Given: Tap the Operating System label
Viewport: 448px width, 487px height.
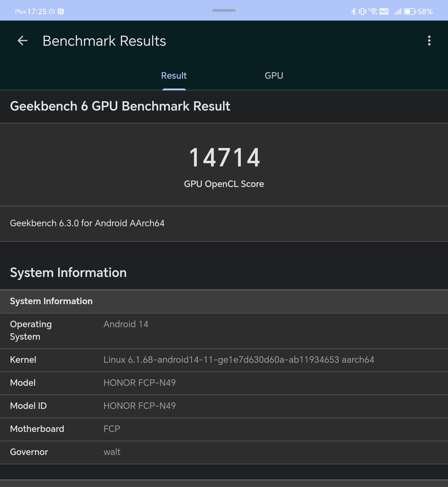Looking at the screenshot, I should pyautogui.click(x=31, y=330).
